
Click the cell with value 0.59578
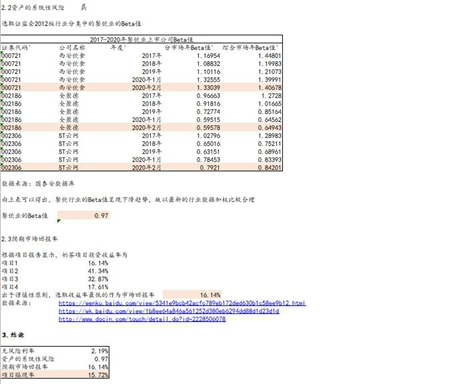tap(208, 128)
